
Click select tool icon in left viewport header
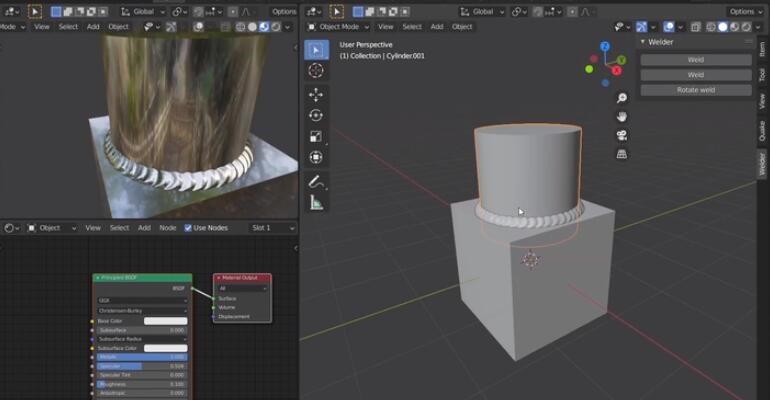pyautogui.click(x=34, y=11)
